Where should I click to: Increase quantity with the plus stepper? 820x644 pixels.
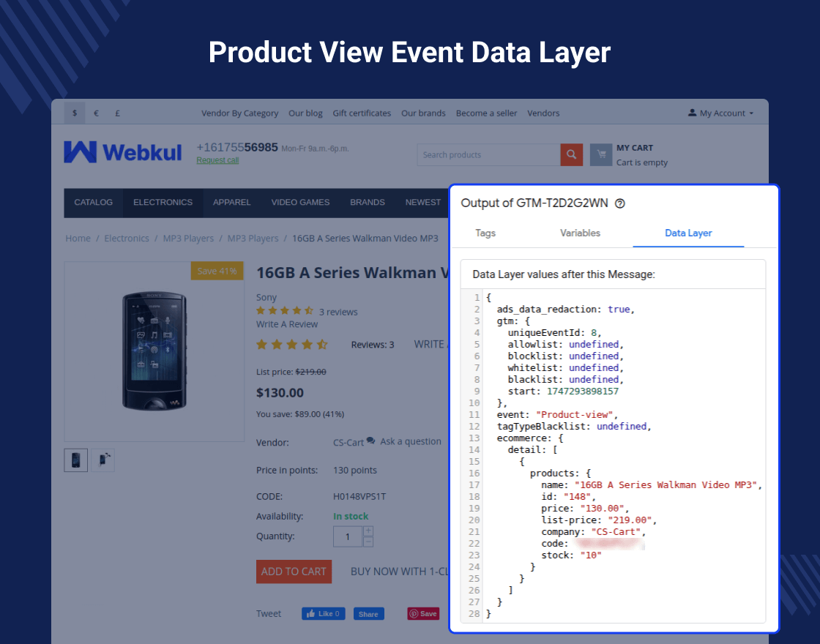(368, 531)
